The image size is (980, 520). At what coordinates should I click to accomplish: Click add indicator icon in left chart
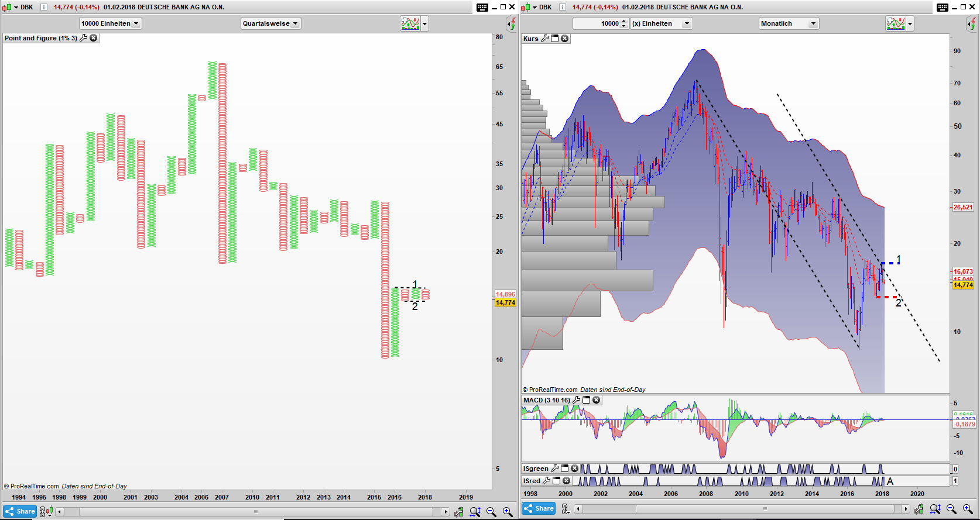click(410, 23)
